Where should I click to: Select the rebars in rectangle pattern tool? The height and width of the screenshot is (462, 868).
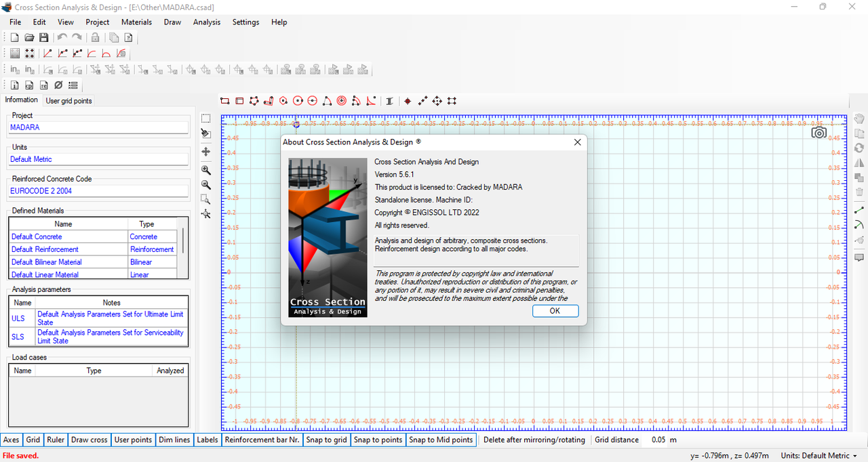(x=452, y=101)
